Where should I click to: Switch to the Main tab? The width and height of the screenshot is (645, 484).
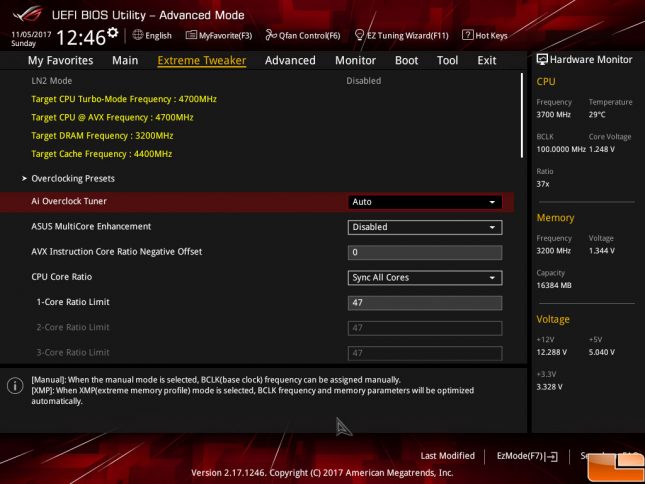tap(125, 60)
